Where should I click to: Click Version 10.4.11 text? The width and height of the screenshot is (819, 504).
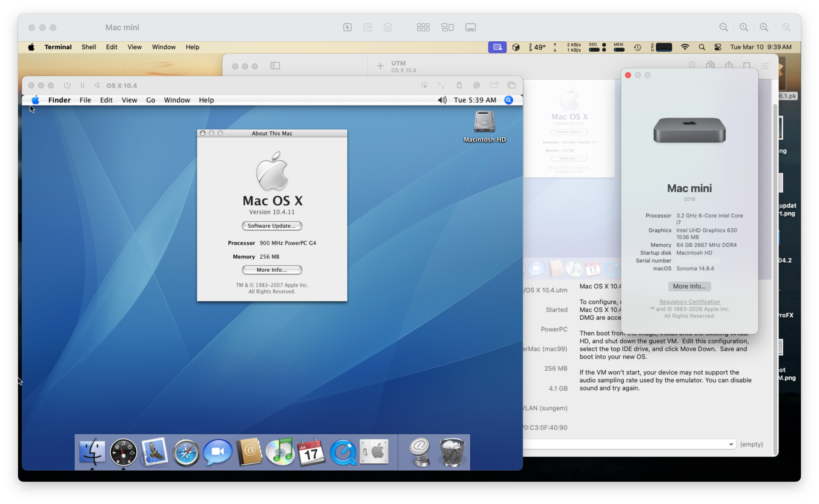[x=272, y=212]
